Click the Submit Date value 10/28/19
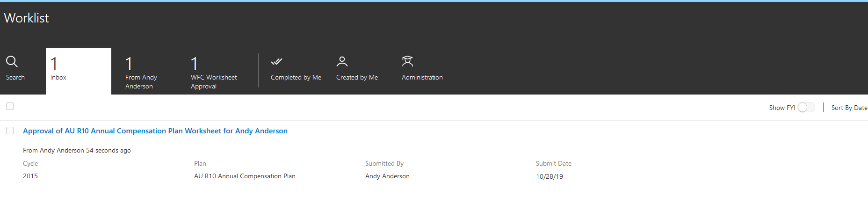This screenshot has height=197, width=868. click(549, 177)
